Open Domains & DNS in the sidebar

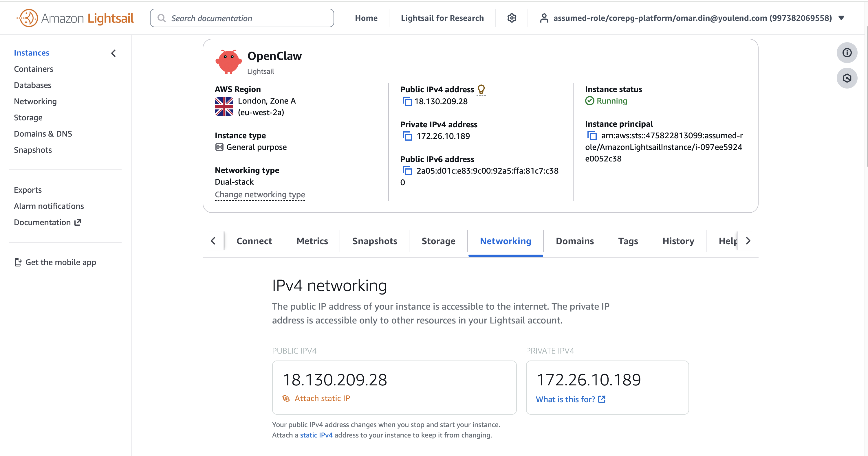[x=43, y=134]
